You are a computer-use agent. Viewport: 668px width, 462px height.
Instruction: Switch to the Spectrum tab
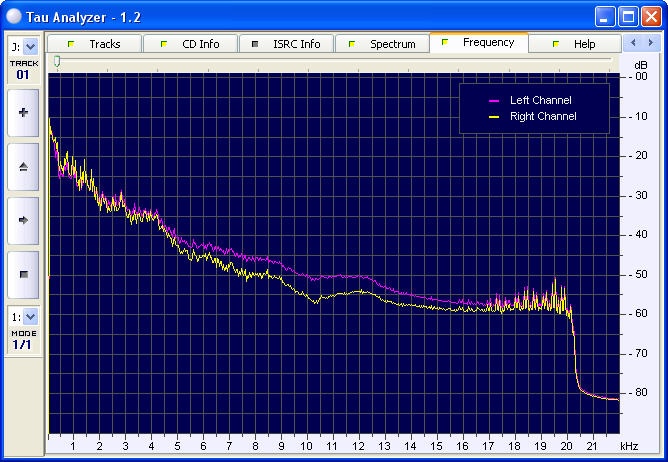(x=382, y=44)
